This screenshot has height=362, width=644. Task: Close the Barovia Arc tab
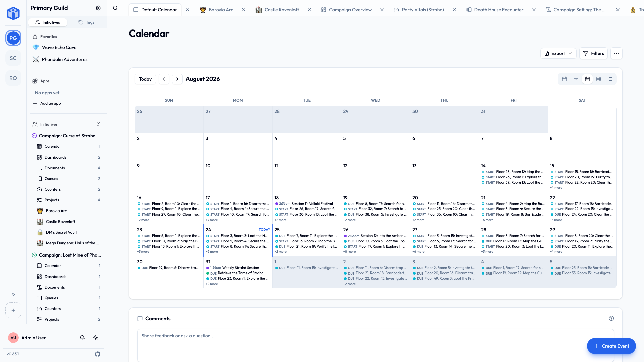pyautogui.click(x=244, y=10)
